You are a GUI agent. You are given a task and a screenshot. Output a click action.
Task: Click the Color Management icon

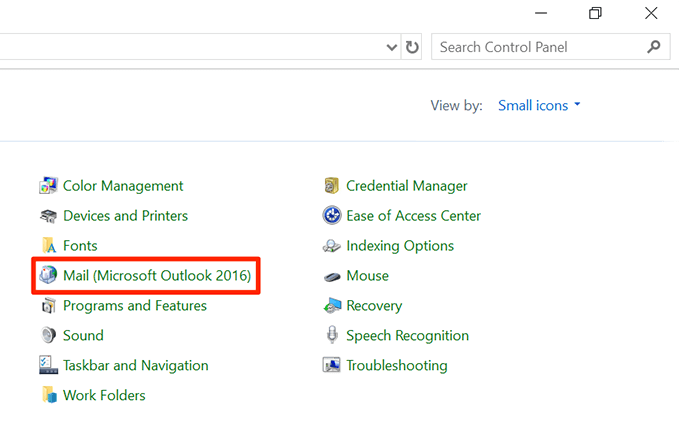[x=48, y=186]
